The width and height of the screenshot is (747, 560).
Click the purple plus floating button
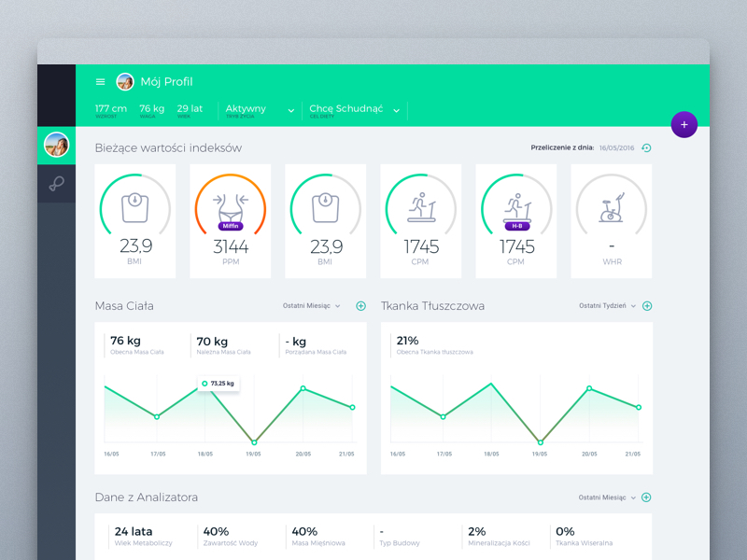click(x=684, y=124)
